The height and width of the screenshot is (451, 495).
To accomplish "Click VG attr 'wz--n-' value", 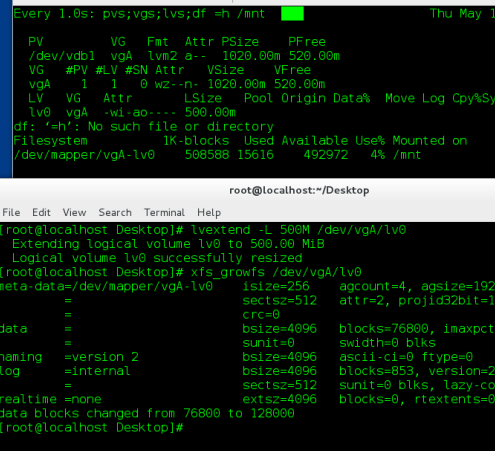I will tap(177, 84).
